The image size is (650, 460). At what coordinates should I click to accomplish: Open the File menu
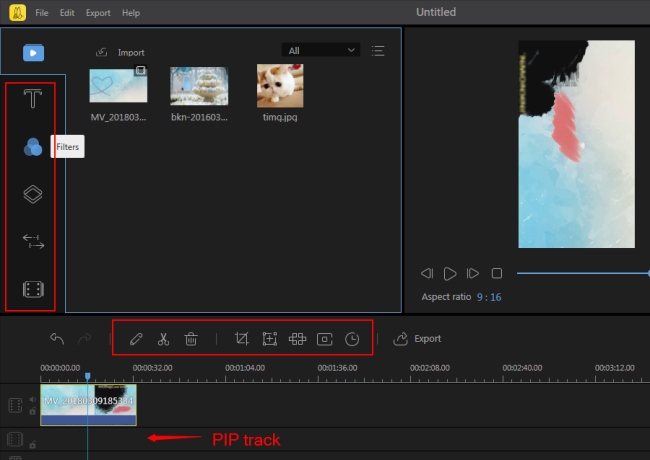pyautogui.click(x=41, y=13)
